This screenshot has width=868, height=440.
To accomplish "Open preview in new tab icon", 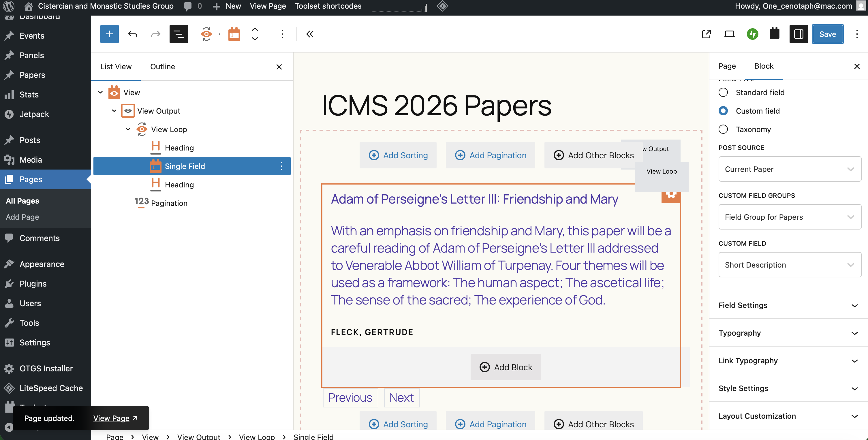I will click(706, 34).
